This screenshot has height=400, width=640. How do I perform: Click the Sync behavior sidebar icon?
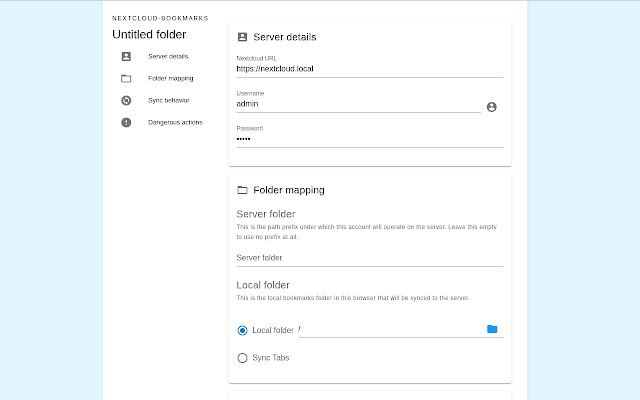point(126,100)
